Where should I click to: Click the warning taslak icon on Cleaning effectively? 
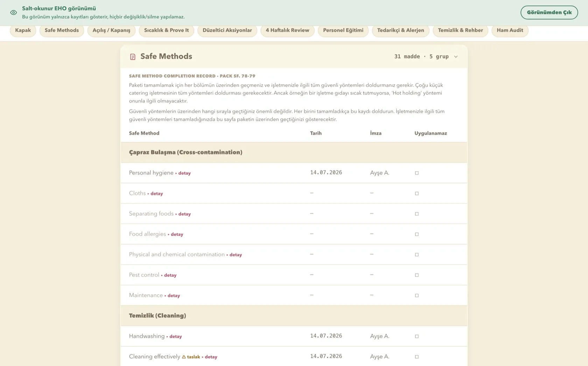coord(184,357)
